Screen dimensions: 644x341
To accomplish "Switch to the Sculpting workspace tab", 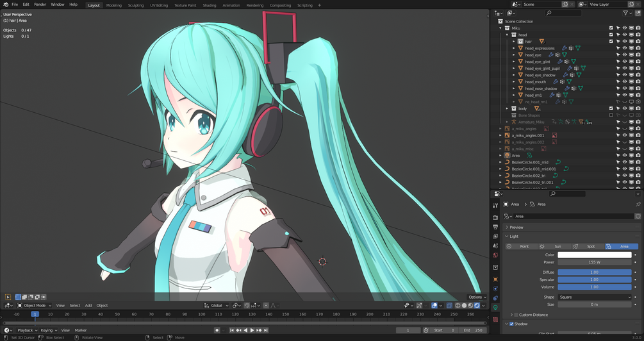I will pyautogui.click(x=136, y=5).
